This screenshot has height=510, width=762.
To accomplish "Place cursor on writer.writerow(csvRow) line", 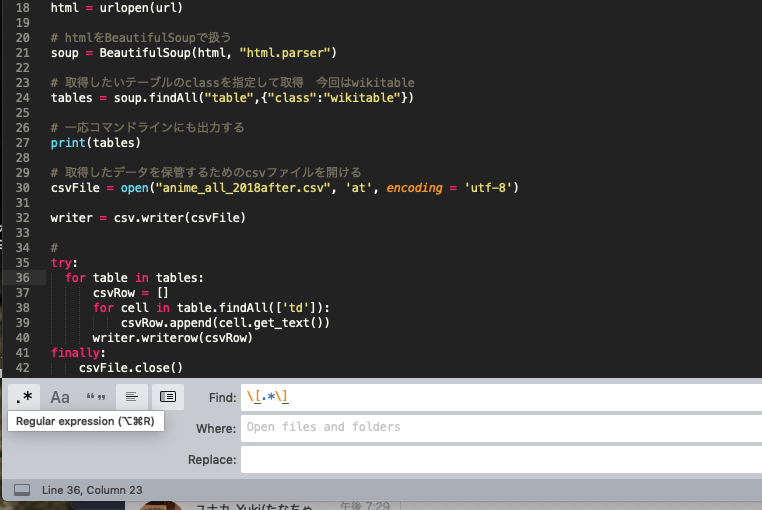I will [172, 338].
